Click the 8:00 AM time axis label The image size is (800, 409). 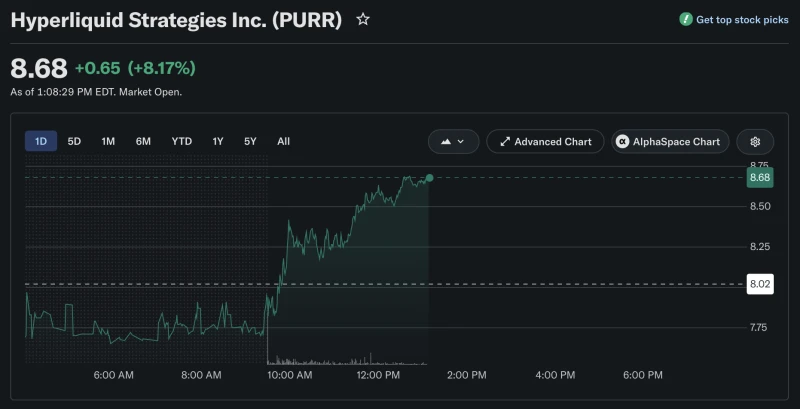[202, 375]
